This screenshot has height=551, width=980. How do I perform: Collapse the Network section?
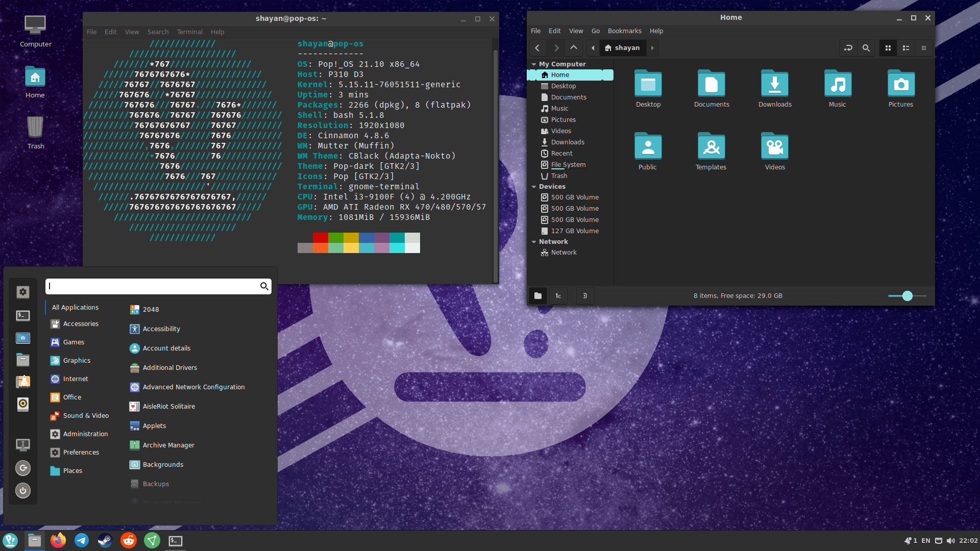[534, 241]
